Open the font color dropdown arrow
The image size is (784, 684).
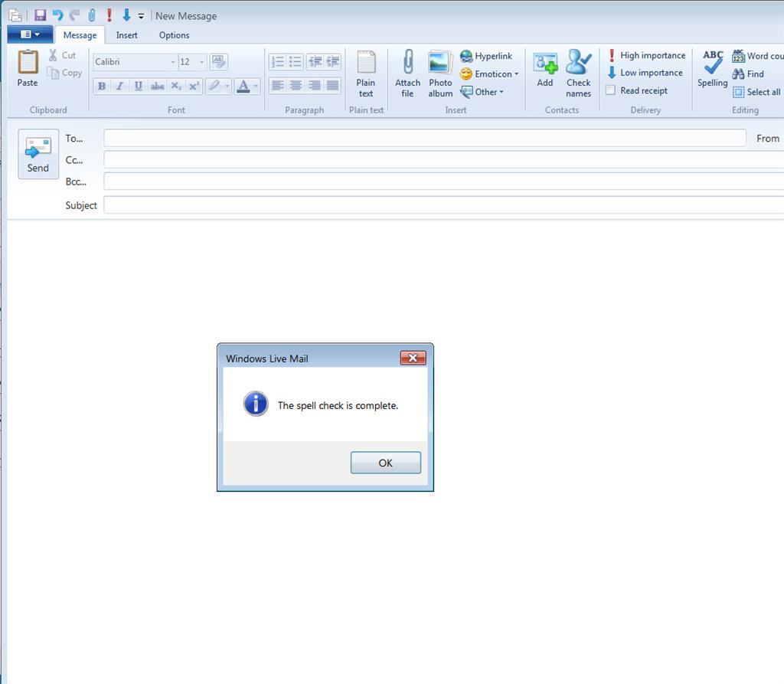pyautogui.click(x=256, y=86)
